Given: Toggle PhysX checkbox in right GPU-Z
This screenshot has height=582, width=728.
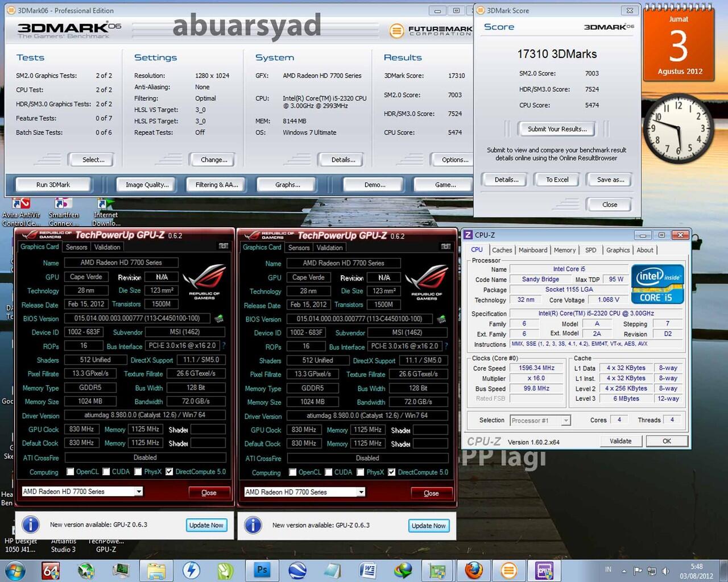Looking at the screenshot, I should [361, 472].
